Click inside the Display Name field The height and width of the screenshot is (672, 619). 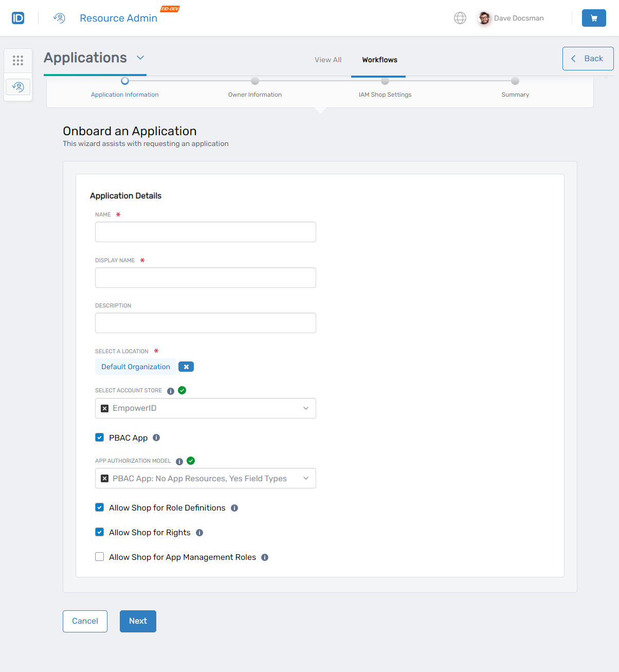(x=205, y=278)
